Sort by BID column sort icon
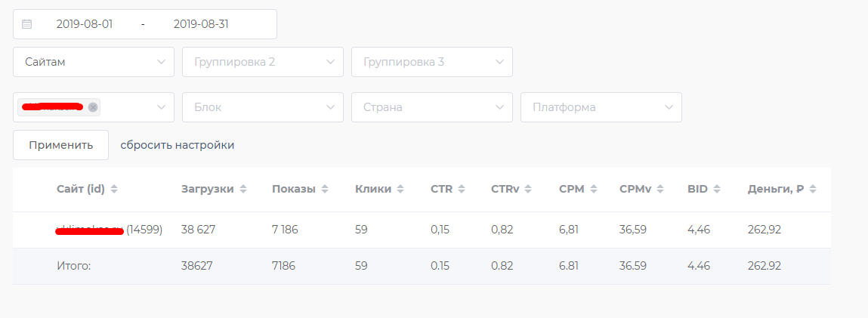Screen dimensions: 868x318 [x=717, y=189]
